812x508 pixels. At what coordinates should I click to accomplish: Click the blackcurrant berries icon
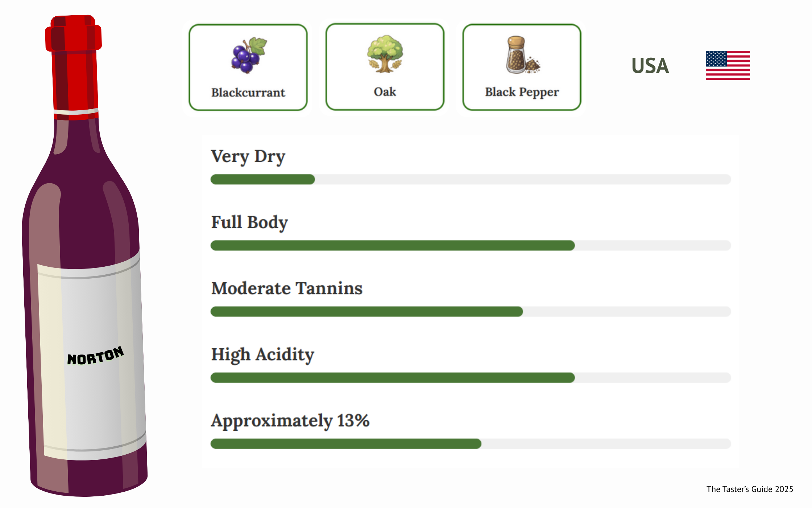[248, 56]
